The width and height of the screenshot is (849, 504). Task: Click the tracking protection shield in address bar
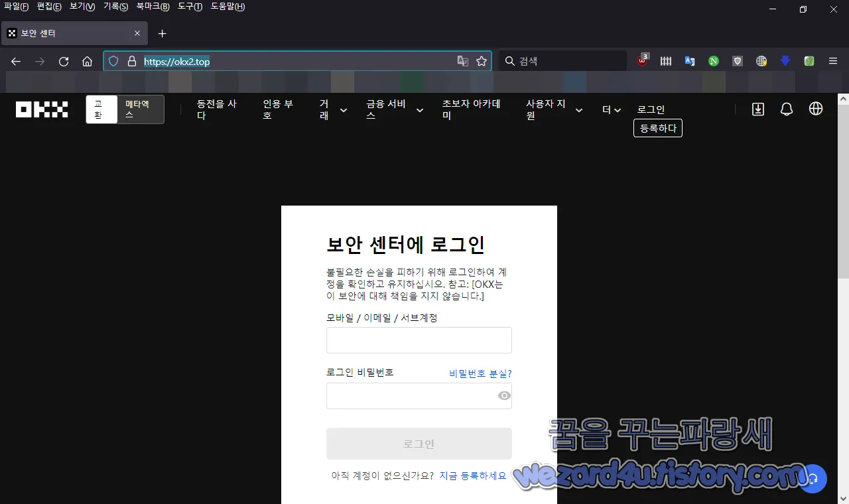pos(113,60)
